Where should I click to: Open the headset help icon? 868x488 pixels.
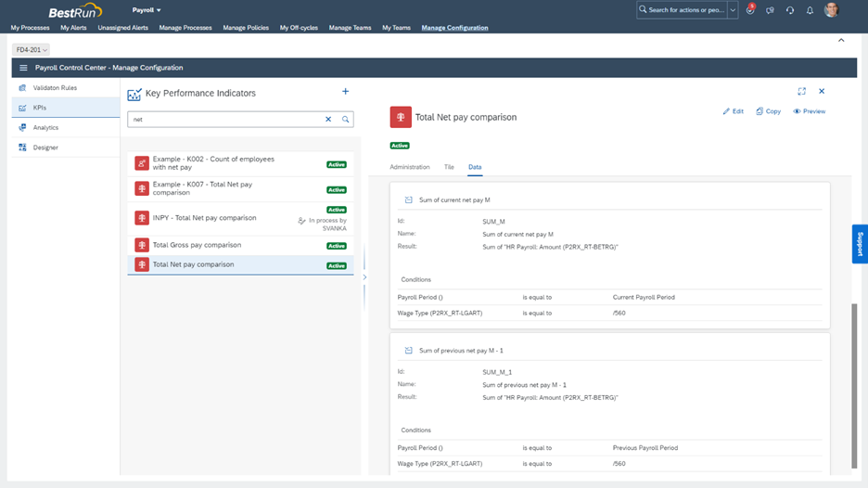point(790,10)
